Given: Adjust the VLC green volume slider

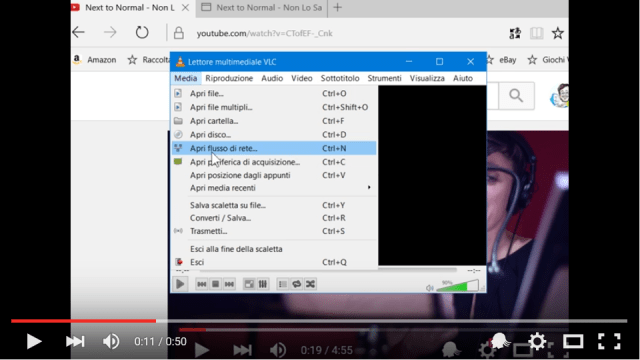Looking at the screenshot, I should point(458,286).
